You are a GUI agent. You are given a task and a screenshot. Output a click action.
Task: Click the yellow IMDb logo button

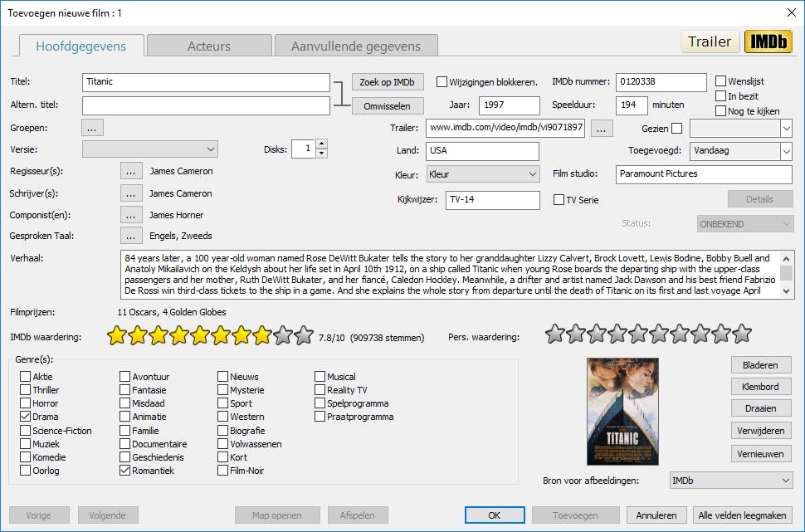[768, 41]
